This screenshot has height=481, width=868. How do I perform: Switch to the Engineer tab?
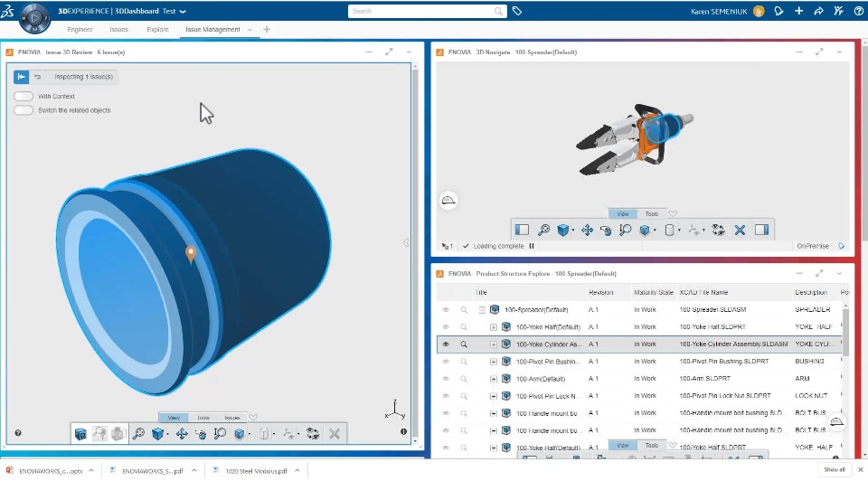pos(80,29)
